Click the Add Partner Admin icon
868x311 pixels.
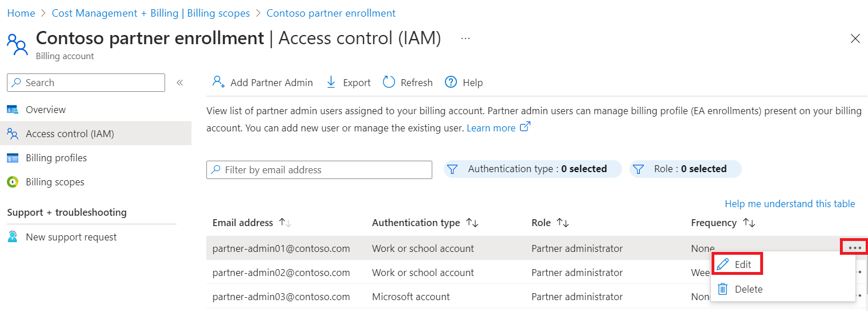click(x=218, y=82)
